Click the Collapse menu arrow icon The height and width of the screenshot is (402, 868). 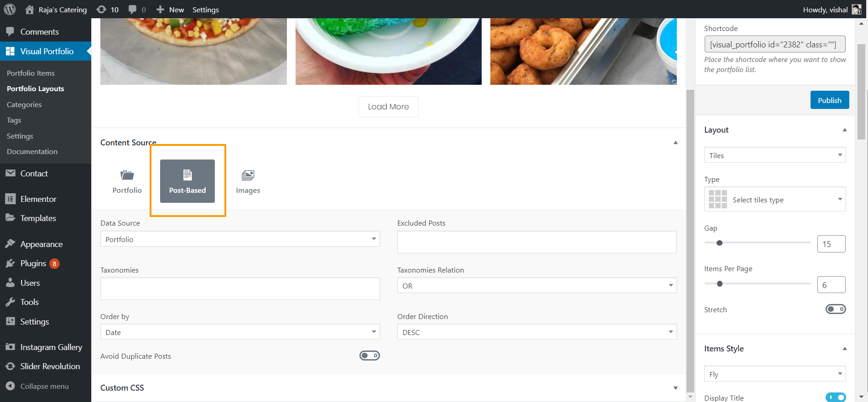click(10, 386)
